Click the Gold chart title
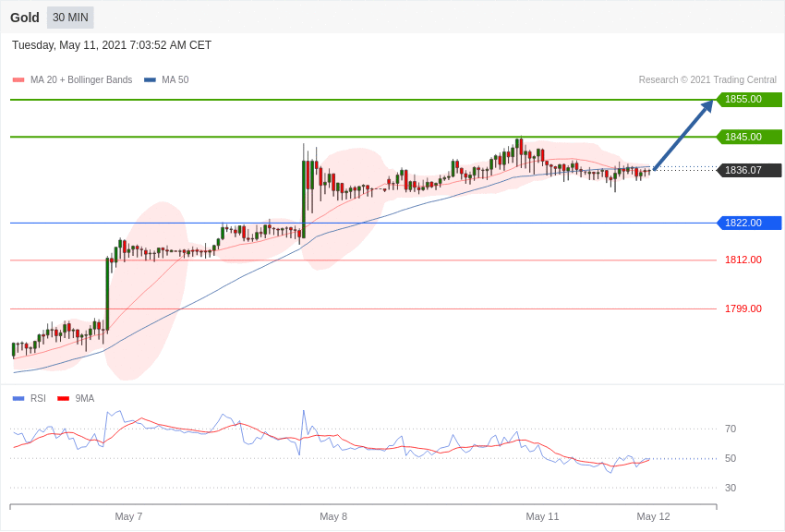Screen dimensions: 785x532 coord(25,18)
